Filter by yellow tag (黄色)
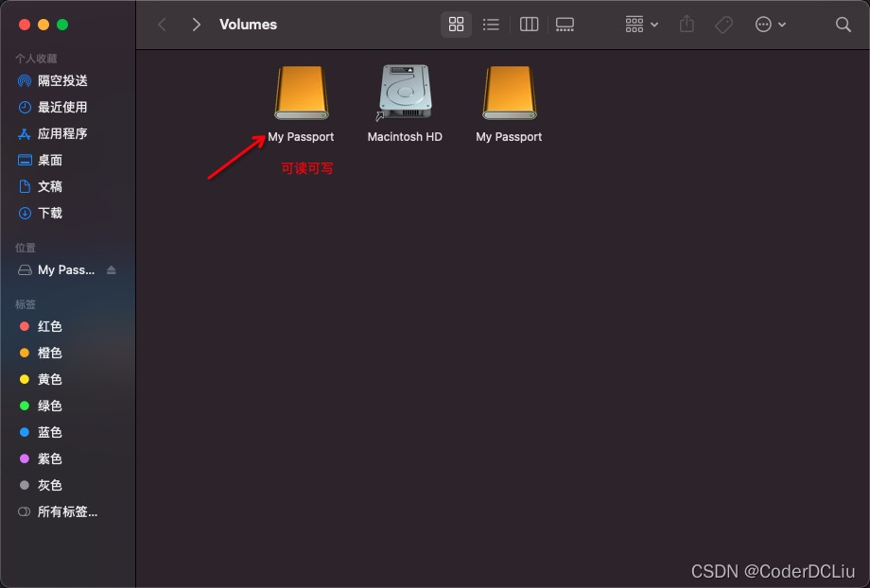 (41, 379)
